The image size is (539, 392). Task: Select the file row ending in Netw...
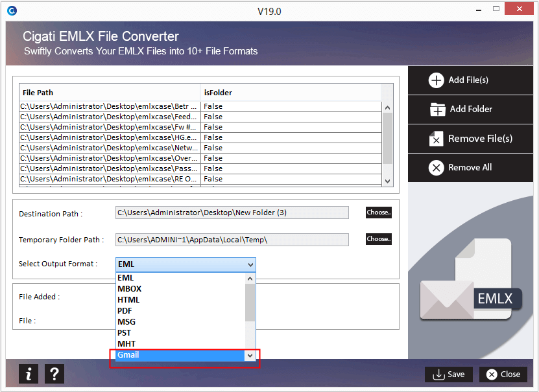[x=200, y=148]
